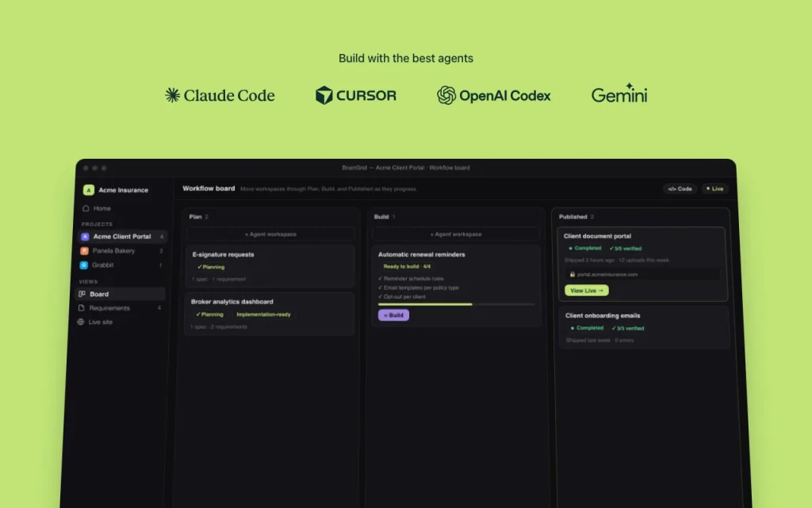Click the Claude Code wordmark text
This screenshot has width=812, height=508.
(x=229, y=95)
